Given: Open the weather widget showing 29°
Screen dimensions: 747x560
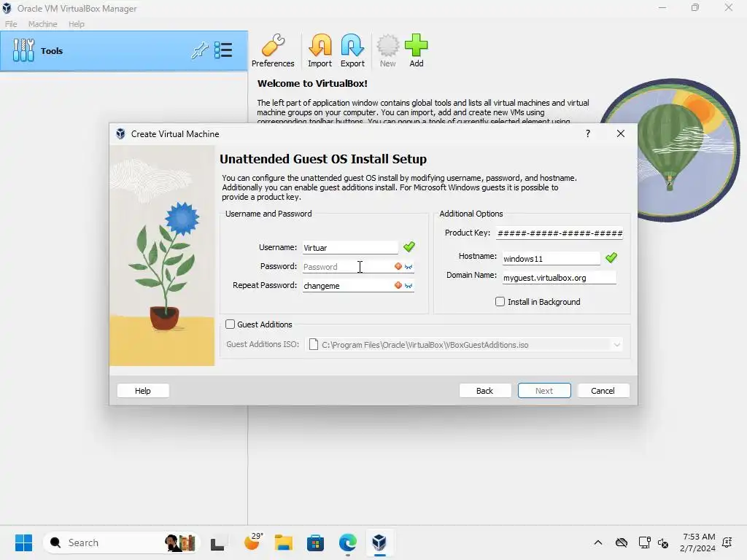Looking at the screenshot, I should (253, 542).
